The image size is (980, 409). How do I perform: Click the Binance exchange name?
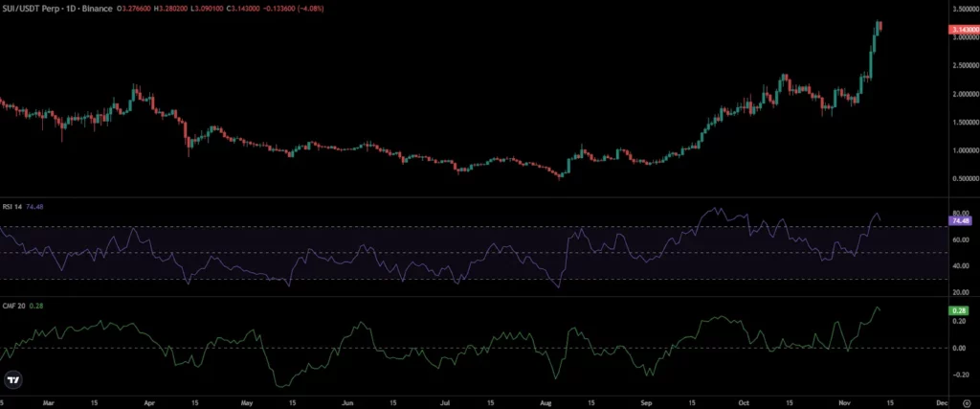point(97,9)
